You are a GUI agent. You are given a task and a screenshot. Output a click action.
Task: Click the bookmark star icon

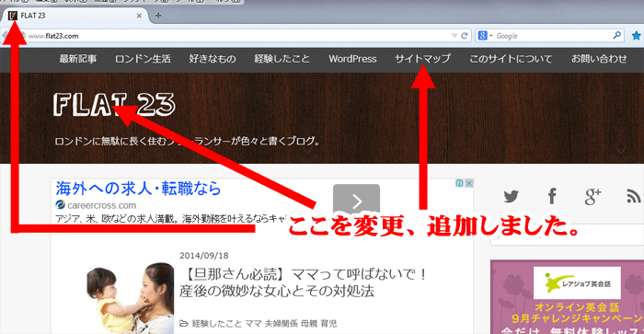(637, 36)
